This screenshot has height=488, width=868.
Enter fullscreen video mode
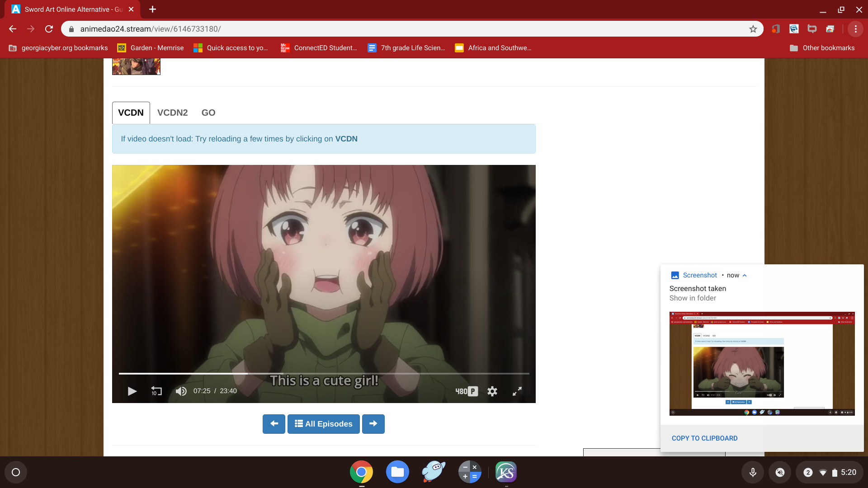(x=517, y=391)
